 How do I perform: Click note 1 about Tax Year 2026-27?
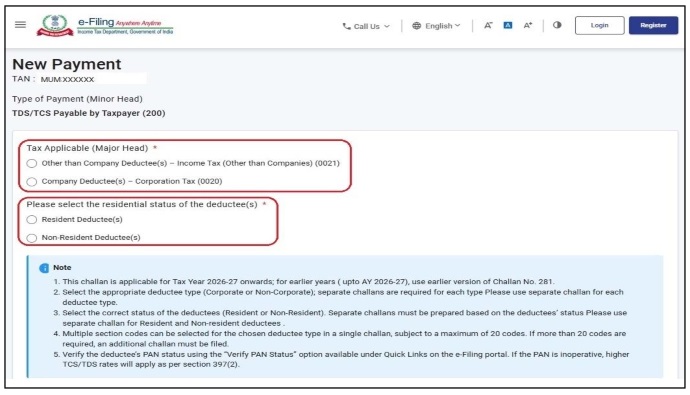click(308, 282)
